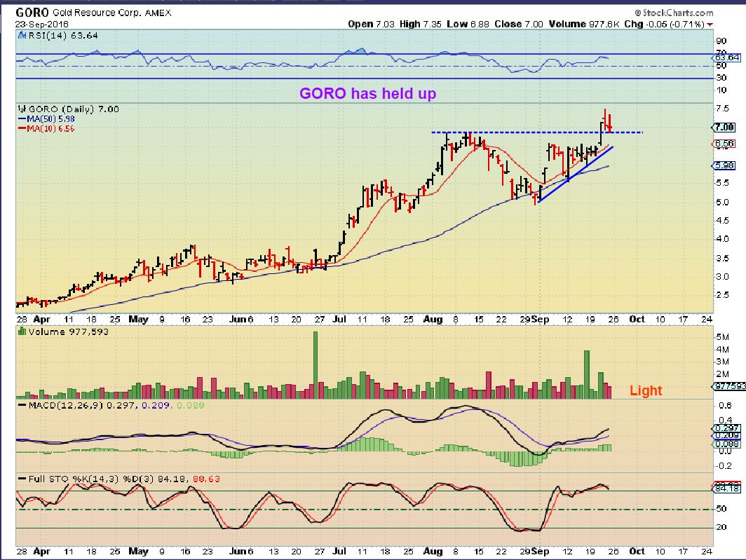The height and width of the screenshot is (560, 746).
Task: Click the 0.088 MACD histogram axis tag
Action: (x=727, y=444)
